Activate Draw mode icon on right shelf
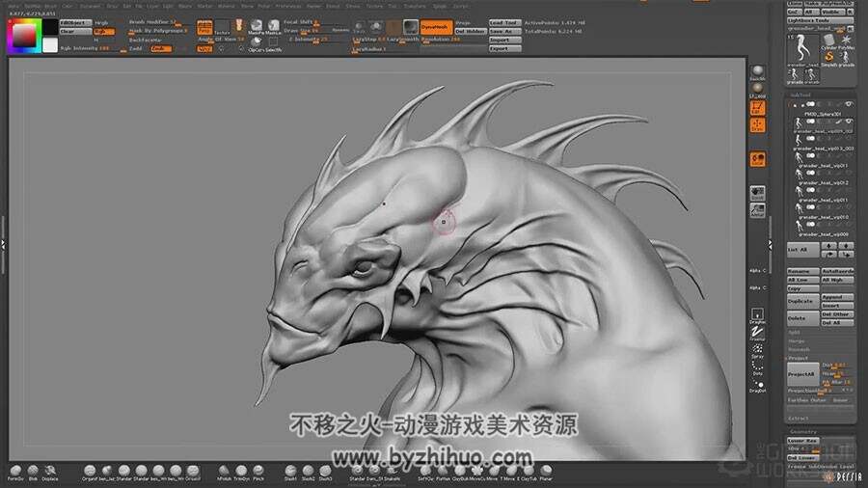 (x=757, y=125)
